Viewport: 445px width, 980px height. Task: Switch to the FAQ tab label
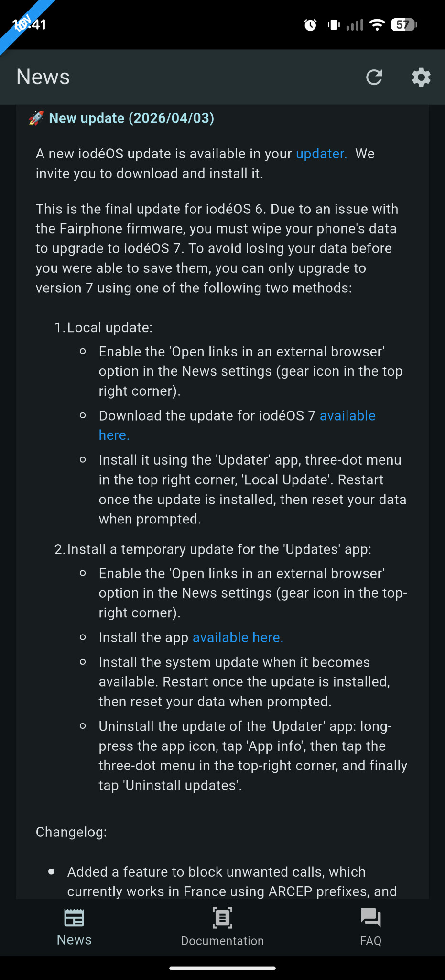(370, 941)
